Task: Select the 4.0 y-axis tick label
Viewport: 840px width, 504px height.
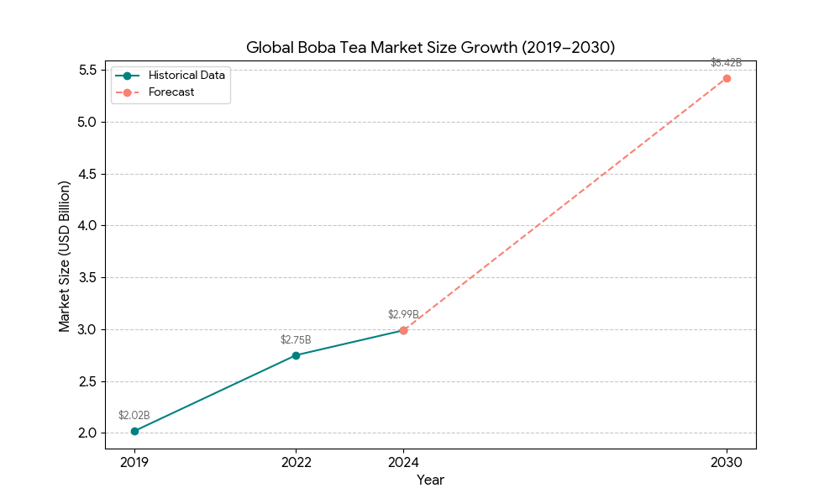Action: [87, 226]
